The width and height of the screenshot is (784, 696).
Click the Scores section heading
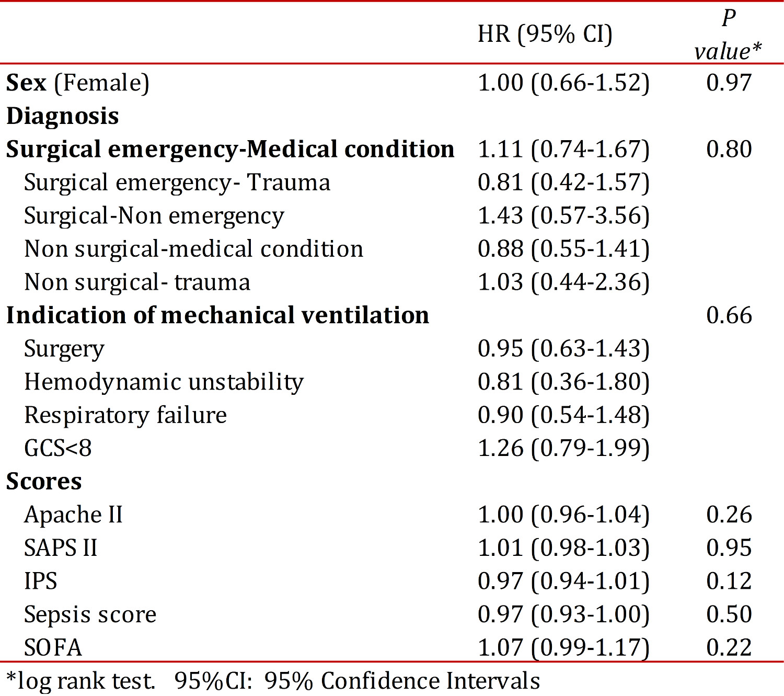pos(44,482)
